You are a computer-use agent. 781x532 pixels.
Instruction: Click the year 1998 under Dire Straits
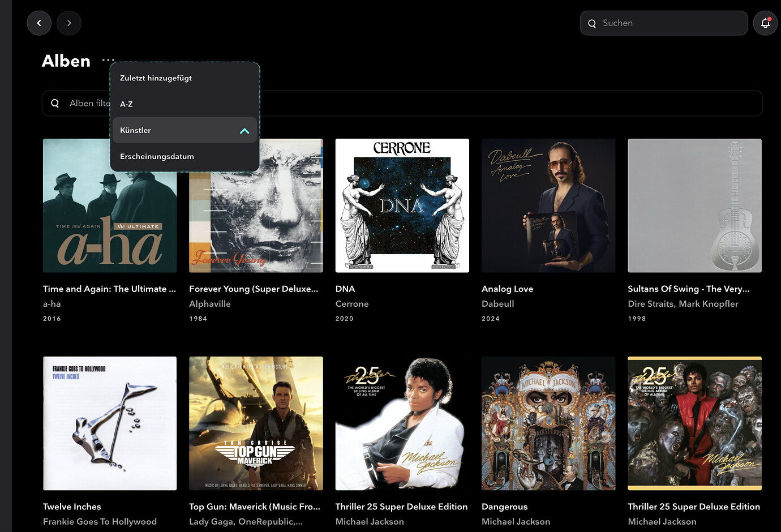(x=637, y=319)
